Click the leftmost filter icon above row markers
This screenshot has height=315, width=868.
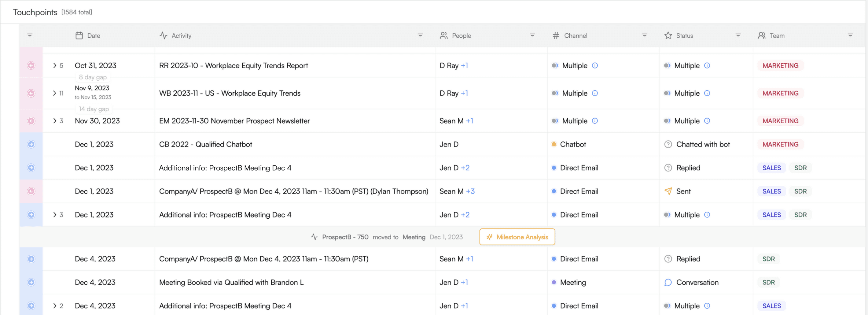(x=30, y=35)
